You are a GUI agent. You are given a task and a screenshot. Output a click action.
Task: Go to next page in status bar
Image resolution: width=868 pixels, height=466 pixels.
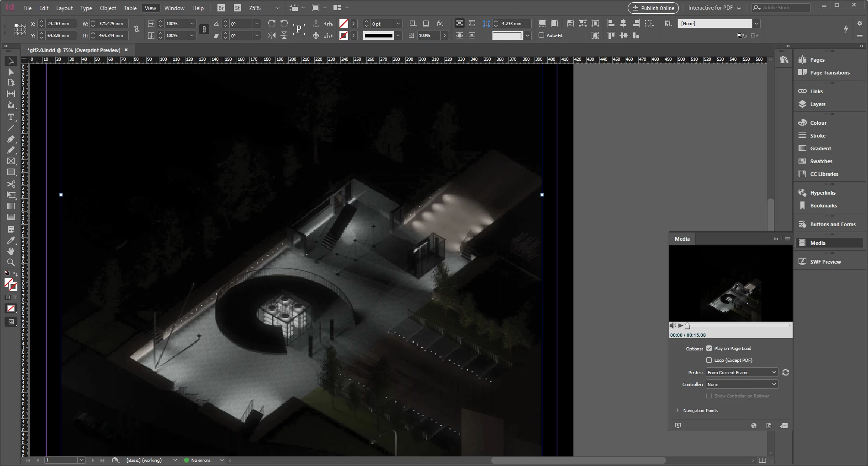93,460
